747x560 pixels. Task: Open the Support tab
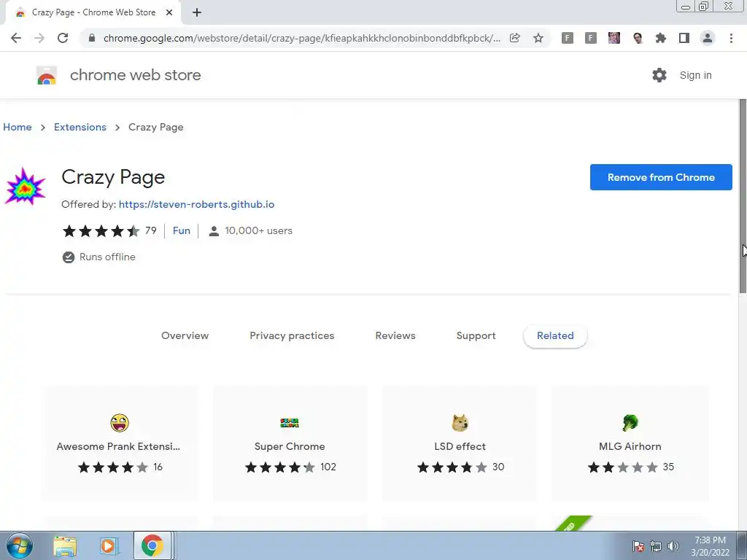(x=476, y=335)
